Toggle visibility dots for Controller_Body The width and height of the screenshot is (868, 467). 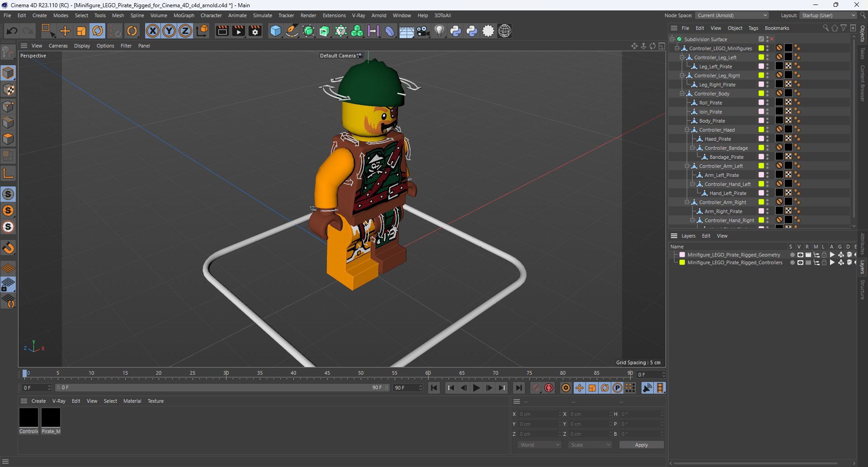768,93
